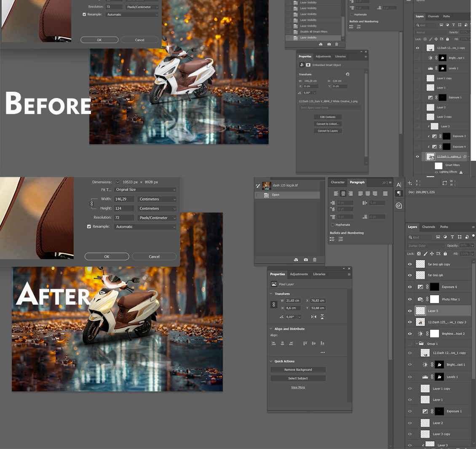Screen dimensions: 476x449
Task: Open Paths tab above Darker Color blend mode
Action: coord(444,227)
